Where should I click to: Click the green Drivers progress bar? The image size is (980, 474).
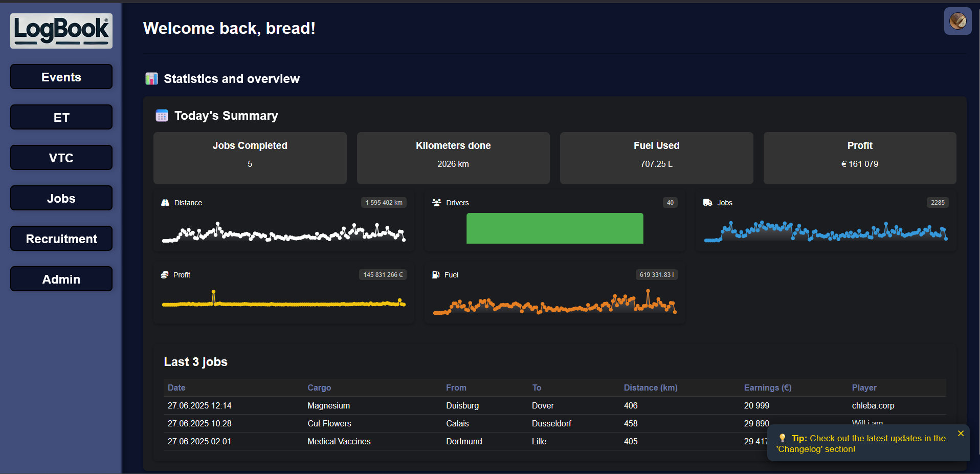(554, 228)
